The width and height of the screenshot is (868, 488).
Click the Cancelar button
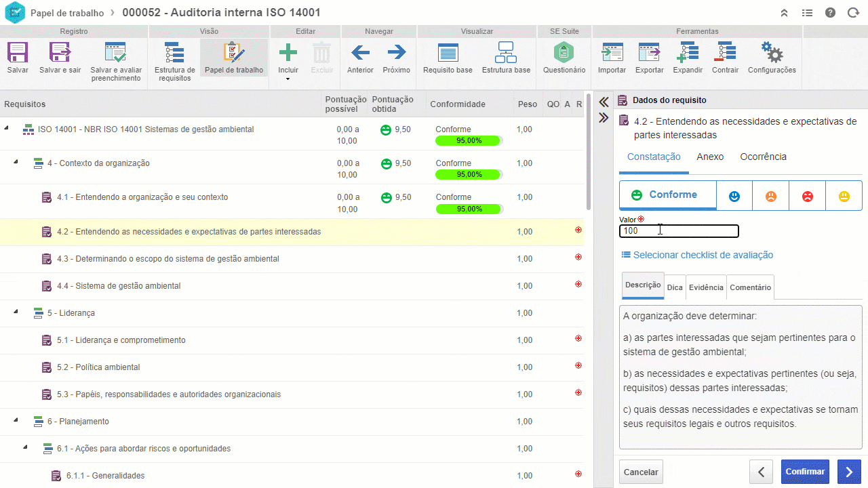[x=641, y=472]
